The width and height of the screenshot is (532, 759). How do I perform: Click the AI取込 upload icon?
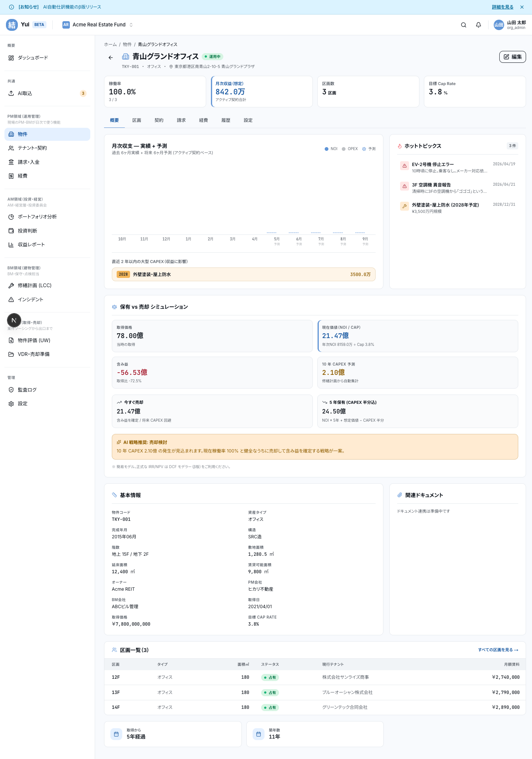click(11, 93)
